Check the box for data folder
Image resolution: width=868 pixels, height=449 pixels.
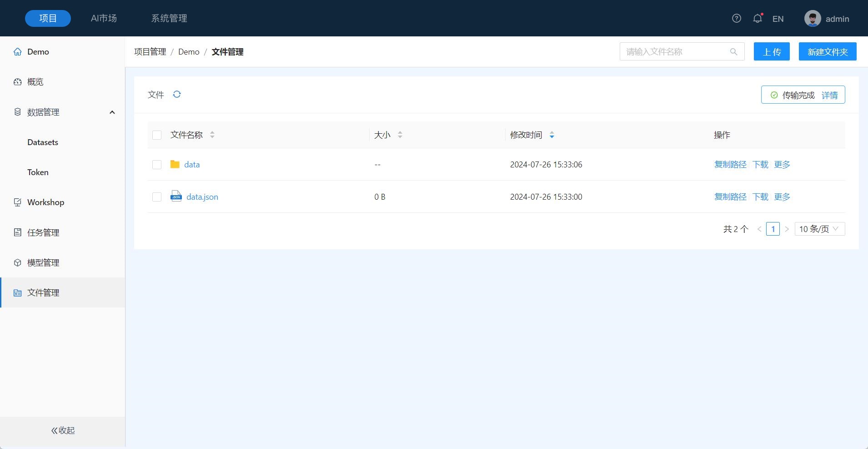(x=157, y=165)
